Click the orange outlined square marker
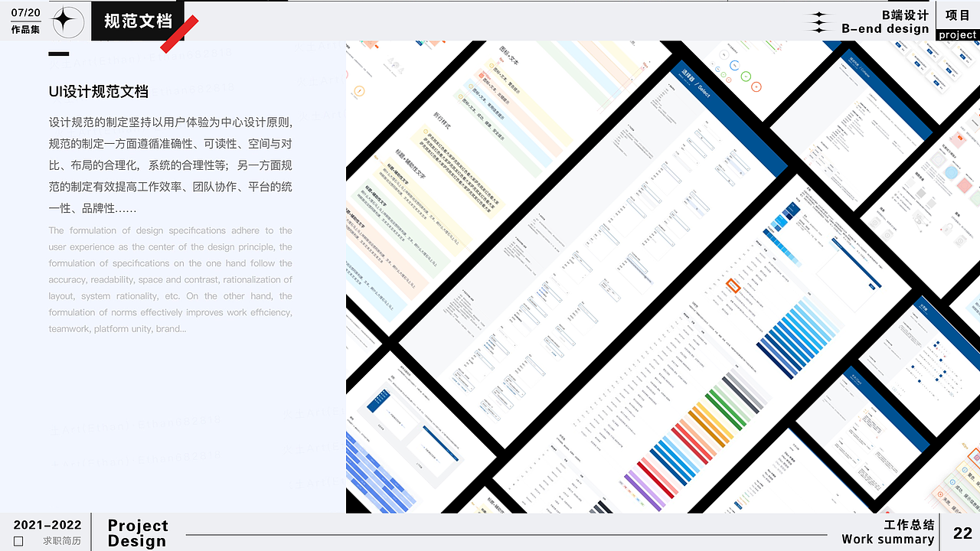The width and height of the screenshot is (980, 551). 733,285
